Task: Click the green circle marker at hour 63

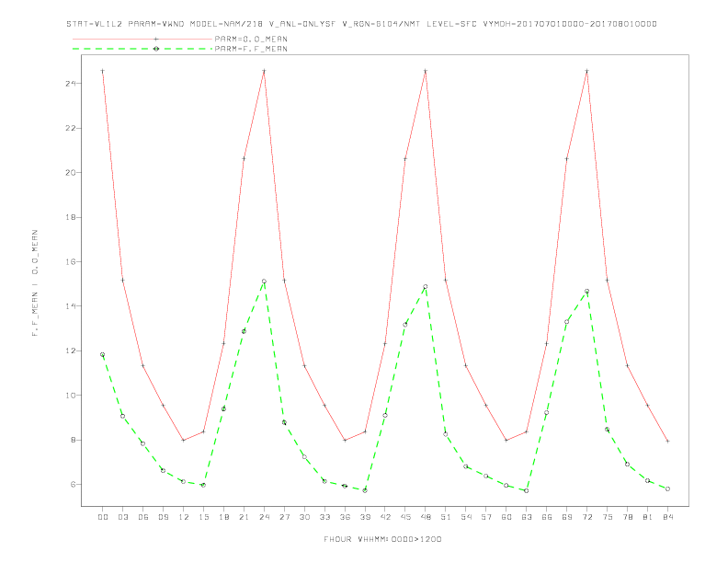Action: coord(527,490)
